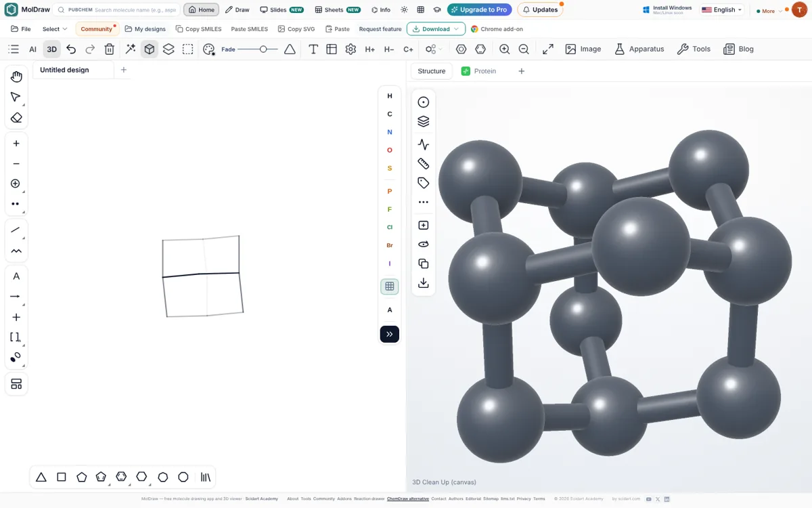Open the color palette dropdown icon

(209, 49)
